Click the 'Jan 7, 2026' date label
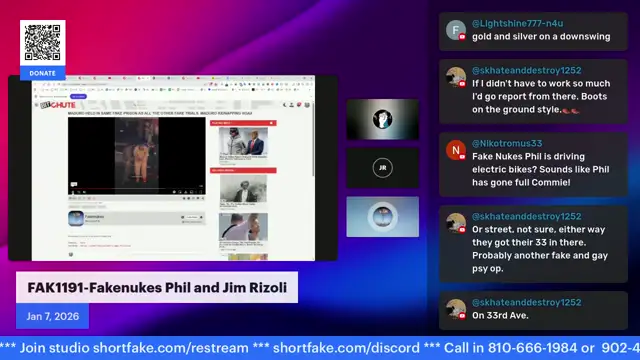The height and width of the screenshot is (360, 640). pos(53,316)
